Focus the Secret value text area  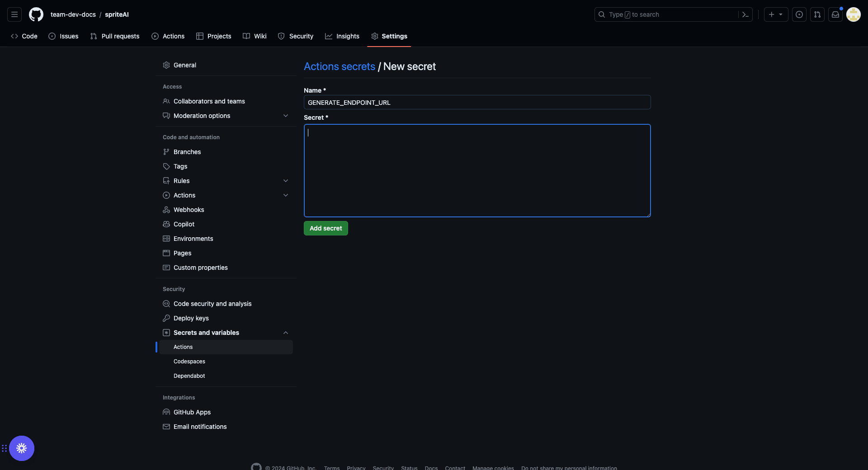coord(477,171)
